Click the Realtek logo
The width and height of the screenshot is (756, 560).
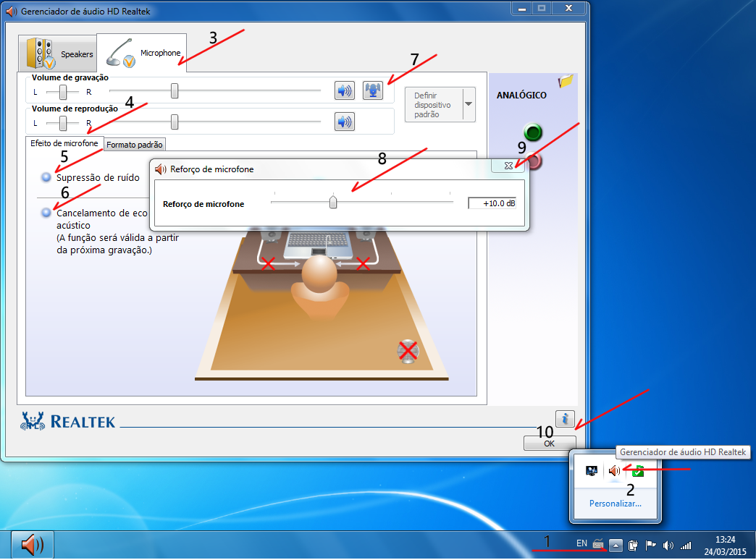tap(67, 421)
